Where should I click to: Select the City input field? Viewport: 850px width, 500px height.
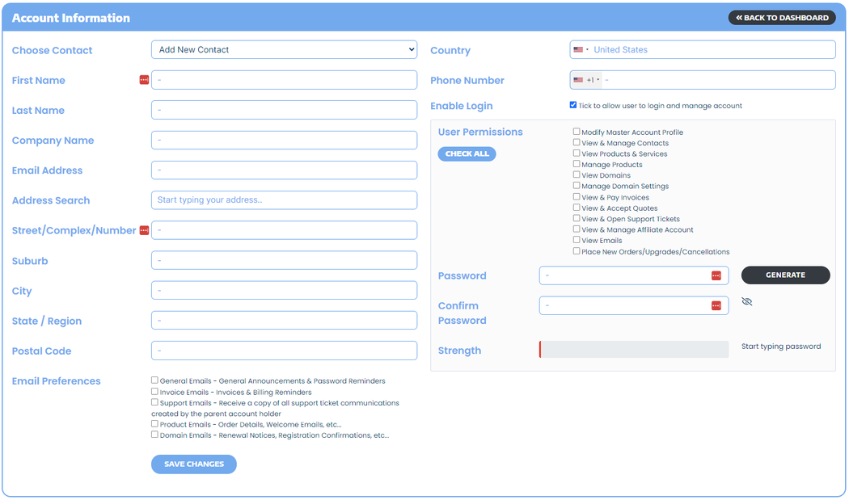click(285, 291)
